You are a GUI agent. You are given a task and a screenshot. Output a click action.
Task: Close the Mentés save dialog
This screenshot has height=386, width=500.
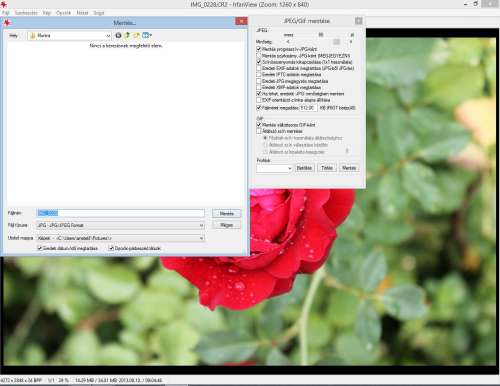click(x=241, y=21)
